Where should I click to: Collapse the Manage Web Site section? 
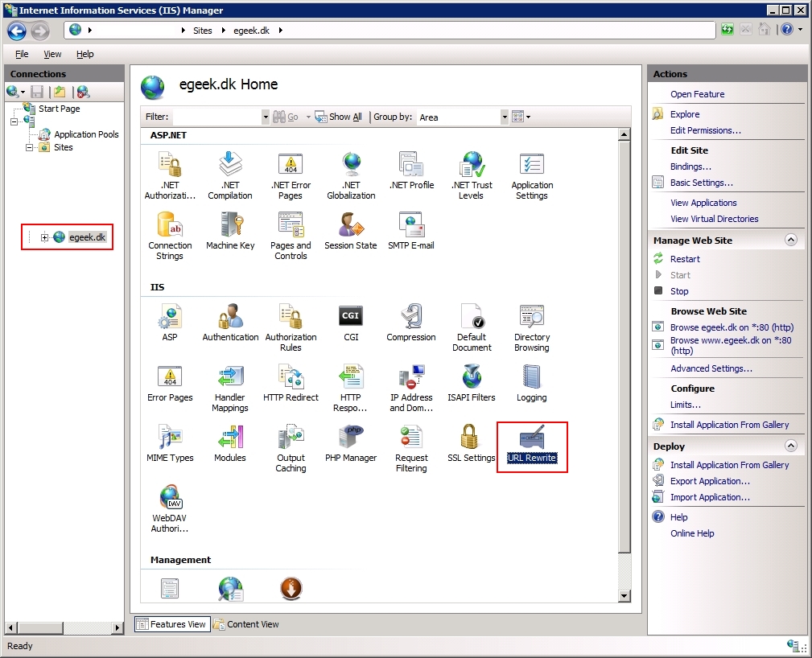[792, 240]
